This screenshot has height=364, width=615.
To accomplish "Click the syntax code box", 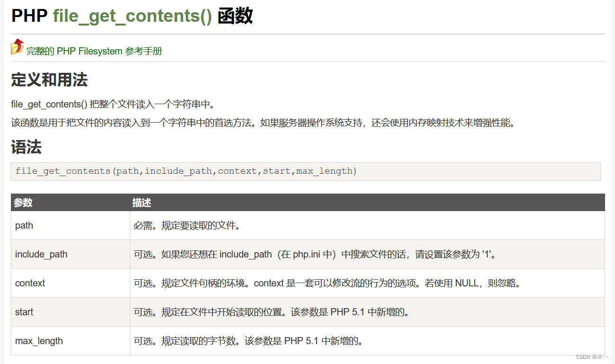I will pos(308,171).
